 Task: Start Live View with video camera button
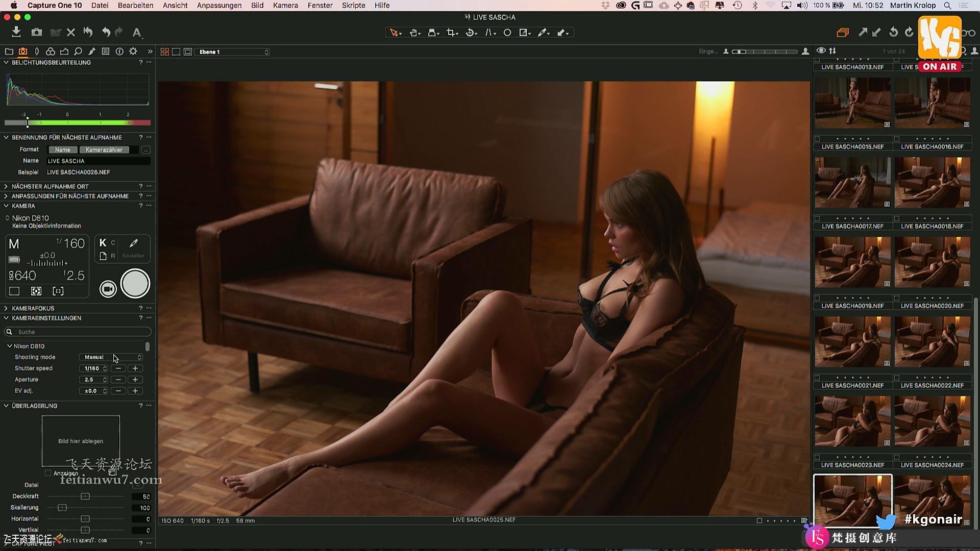click(108, 289)
